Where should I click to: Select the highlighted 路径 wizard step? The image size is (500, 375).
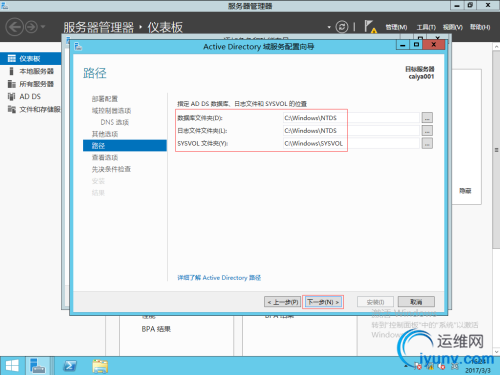(x=125, y=146)
